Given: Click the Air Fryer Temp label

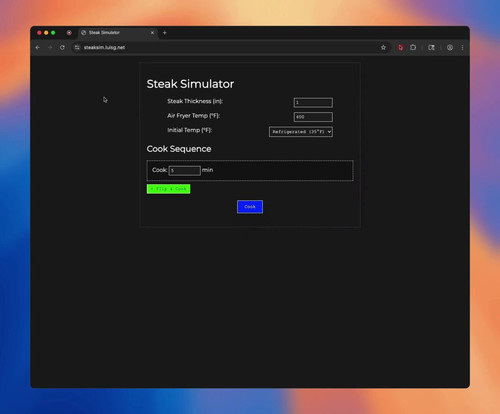Looking at the screenshot, I should pos(193,116).
